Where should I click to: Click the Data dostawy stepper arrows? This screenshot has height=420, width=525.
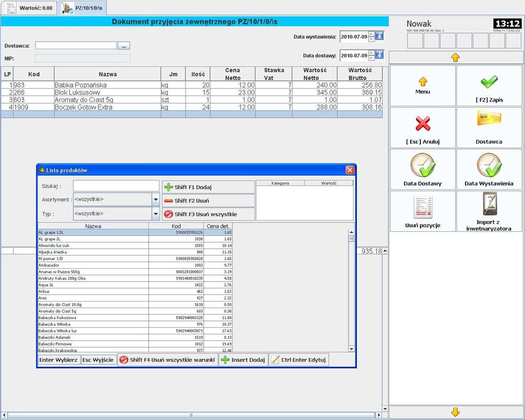tap(371, 55)
